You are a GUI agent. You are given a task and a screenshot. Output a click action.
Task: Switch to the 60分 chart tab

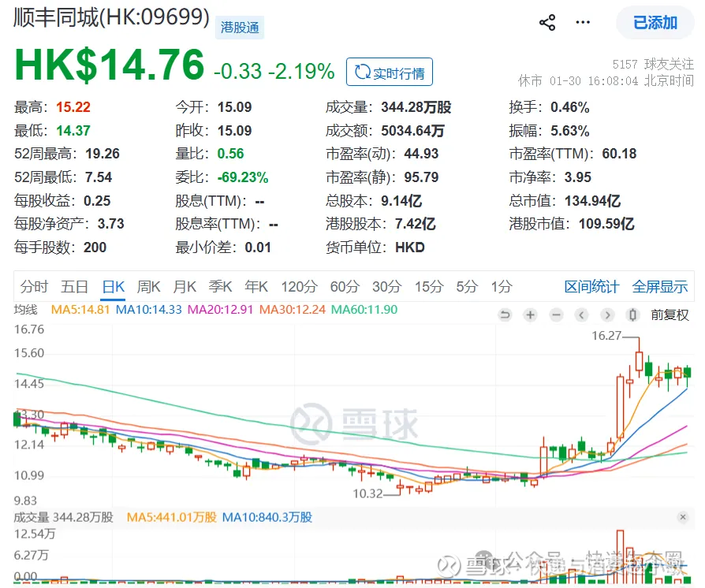click(345, 286)
